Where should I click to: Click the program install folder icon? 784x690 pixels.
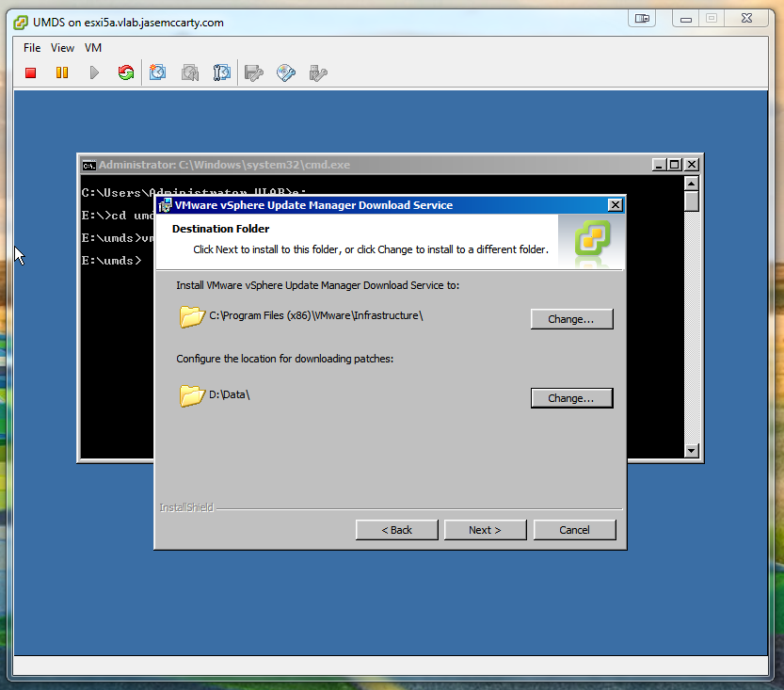pos(192,317)
